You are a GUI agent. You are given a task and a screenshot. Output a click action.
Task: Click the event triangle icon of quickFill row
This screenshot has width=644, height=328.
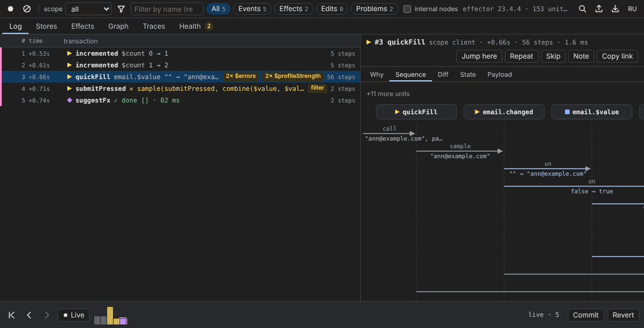point(70,77)
